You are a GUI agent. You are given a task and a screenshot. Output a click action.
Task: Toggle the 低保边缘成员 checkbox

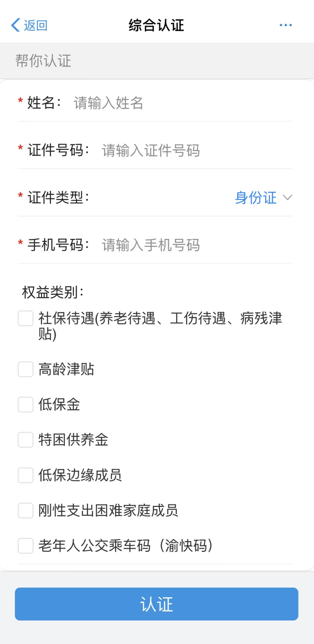[x=26, y=475]
